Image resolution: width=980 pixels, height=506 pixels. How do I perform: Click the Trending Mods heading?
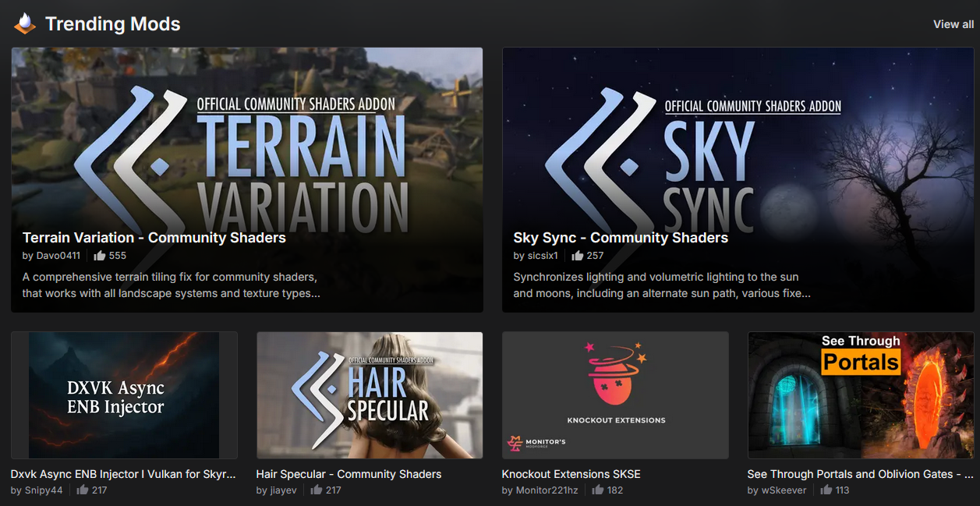tap(113, 24)
